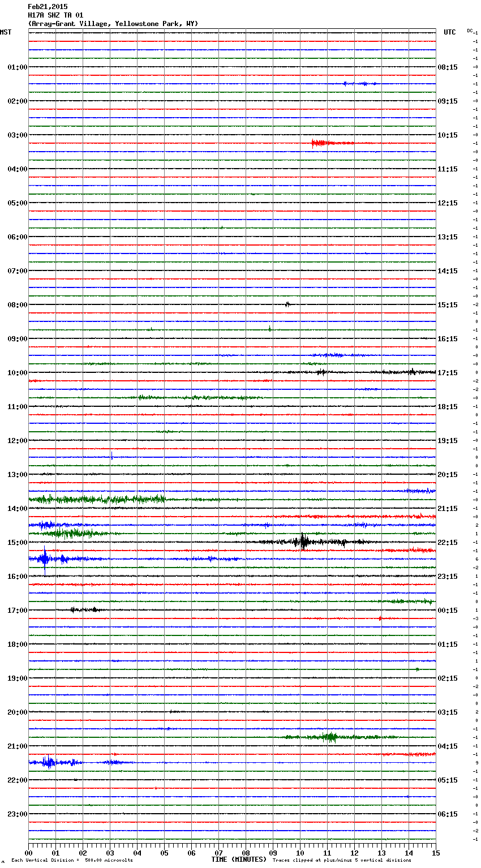
Task: Click minute tick label 00 on x-axis
Action: coord(28,853)
